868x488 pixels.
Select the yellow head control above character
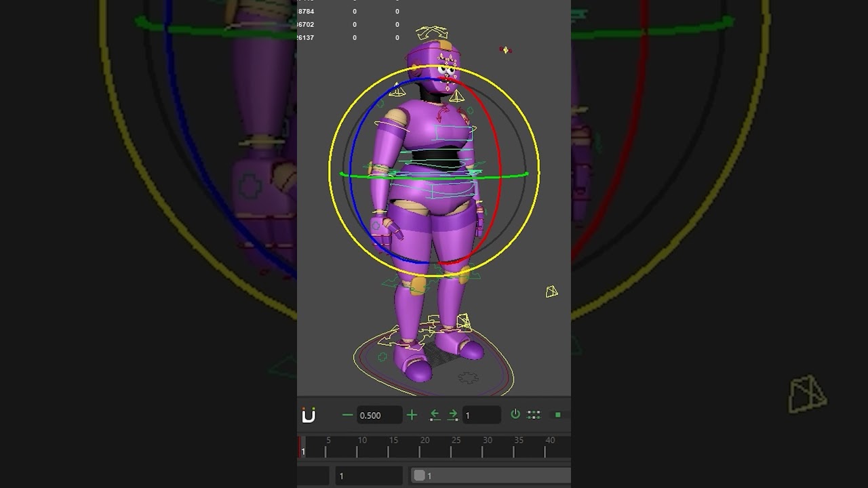[x=432, y=33]
